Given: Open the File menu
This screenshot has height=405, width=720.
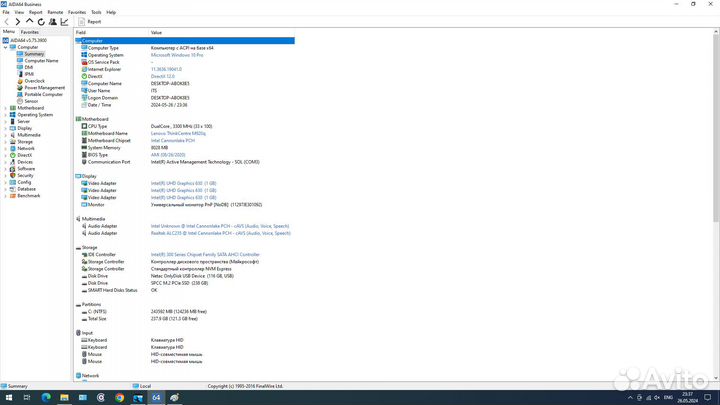Looking at the screenshot, I should point(6,12).
